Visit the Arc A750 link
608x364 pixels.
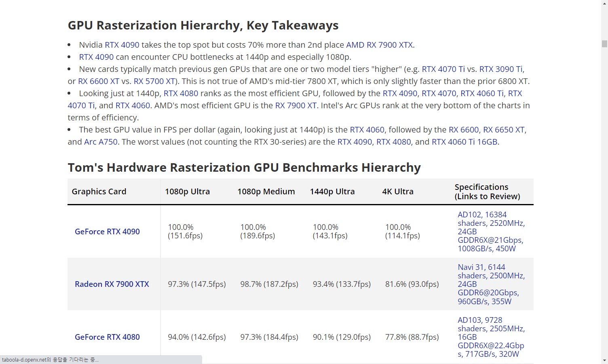point(101,142)
